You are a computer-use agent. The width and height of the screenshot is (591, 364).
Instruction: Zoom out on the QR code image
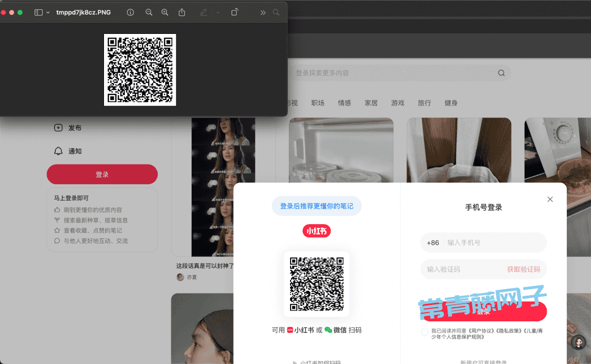(x=148, y=12)
